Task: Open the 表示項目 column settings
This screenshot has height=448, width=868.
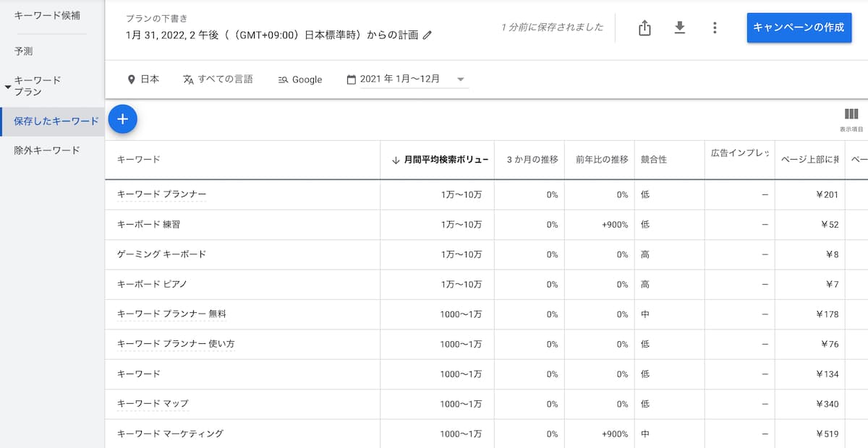Action: tap(851, 116)
